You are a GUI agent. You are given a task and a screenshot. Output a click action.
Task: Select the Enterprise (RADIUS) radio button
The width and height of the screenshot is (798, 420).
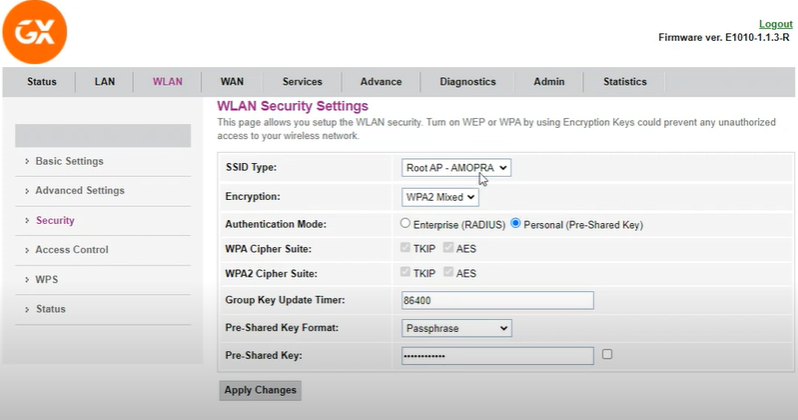pyautogui.click(x=405, y=224)
